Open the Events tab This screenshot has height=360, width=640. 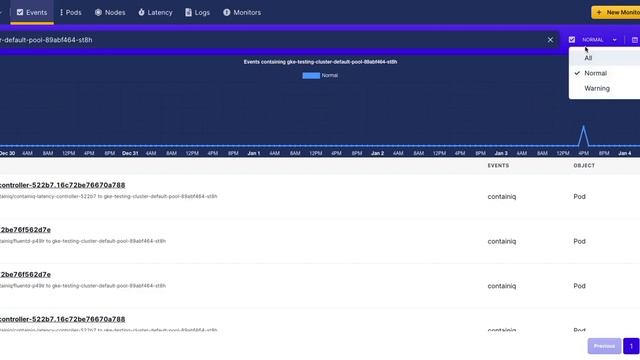tap(32, 12)
